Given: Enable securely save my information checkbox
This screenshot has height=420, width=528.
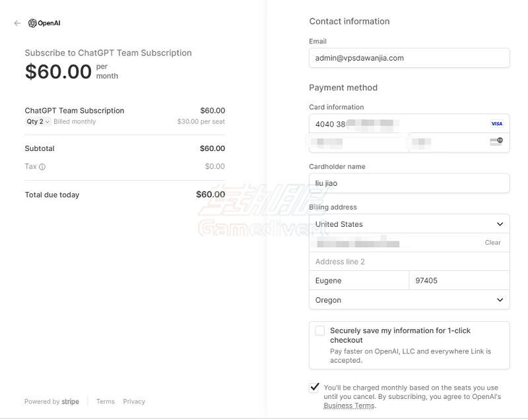Looking at the screenshot, I should point(319,330).
